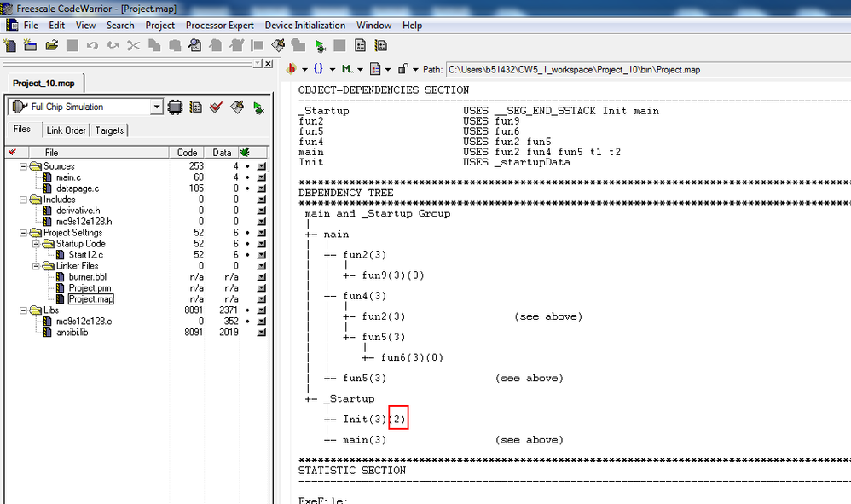Click the Redo toolbar icon
The height and width of the screenshot is (504, 851).
[113, 45]
